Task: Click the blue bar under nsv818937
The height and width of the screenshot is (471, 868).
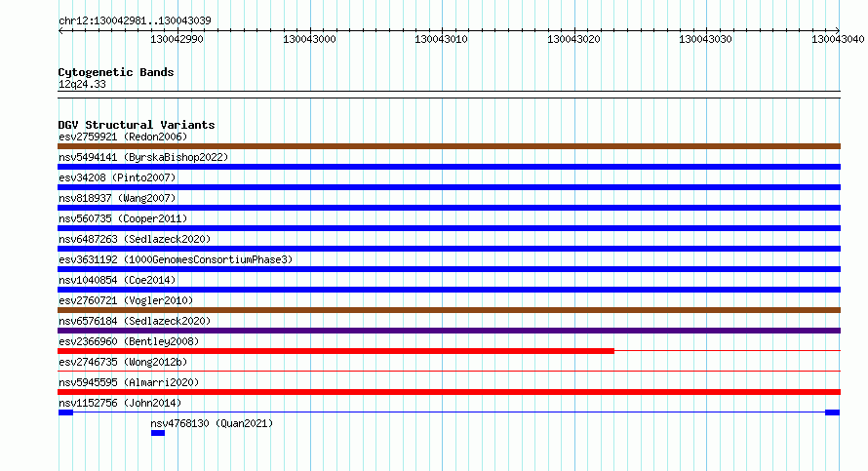Action: pos(449,208)
